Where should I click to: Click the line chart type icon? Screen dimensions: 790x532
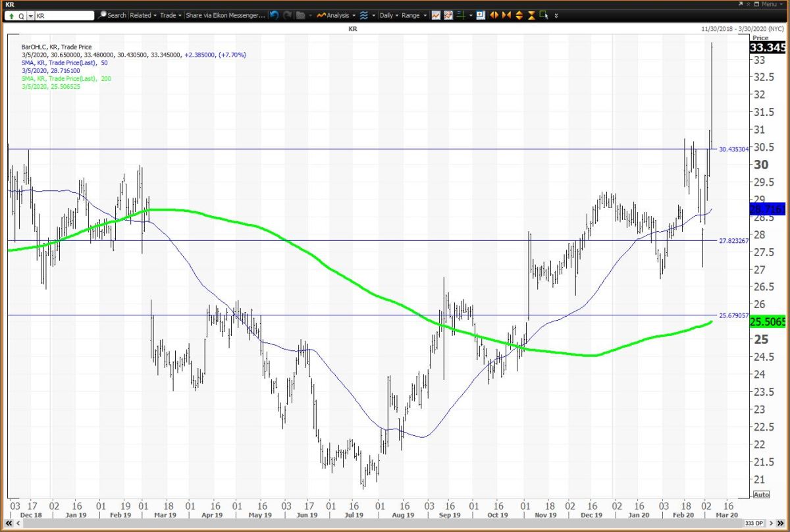[x=436, y=15]
